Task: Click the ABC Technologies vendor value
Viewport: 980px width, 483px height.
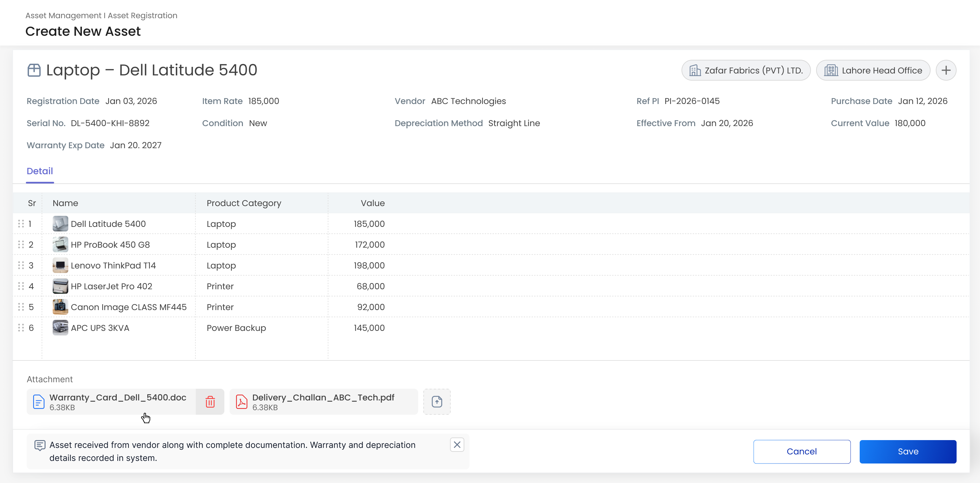Action: pyautogui.click(x=468, y=101)
